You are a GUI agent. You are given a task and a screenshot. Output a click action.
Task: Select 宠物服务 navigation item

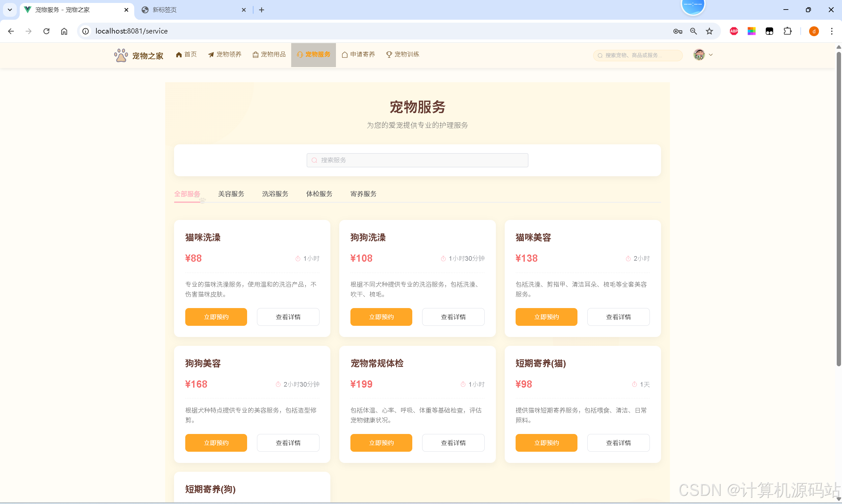pyautogui.click(x=313, y=55)
